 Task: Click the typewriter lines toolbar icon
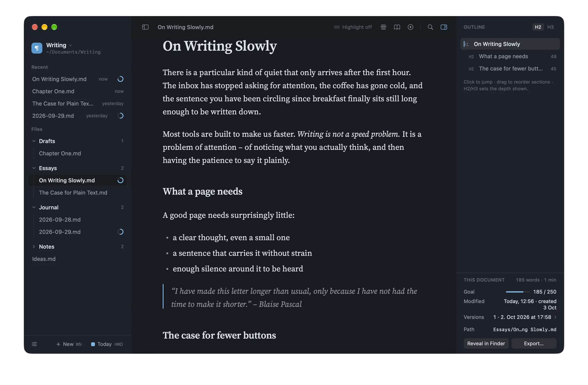coord(383,27)
